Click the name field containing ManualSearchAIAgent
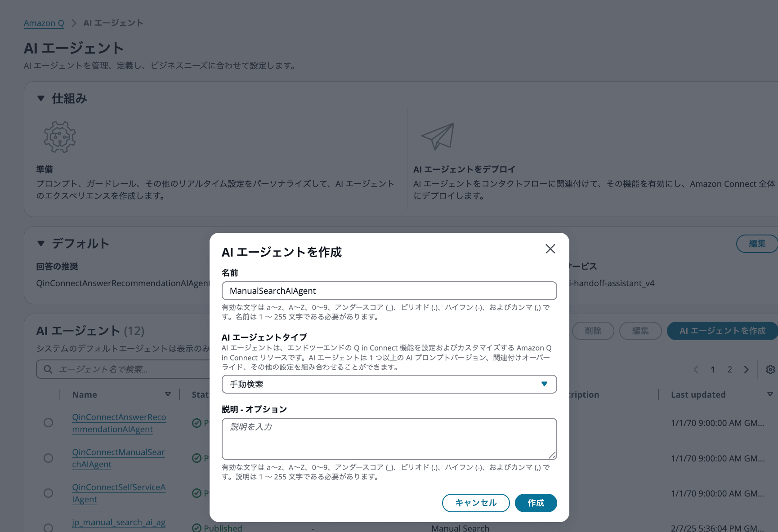 (389, 291)
